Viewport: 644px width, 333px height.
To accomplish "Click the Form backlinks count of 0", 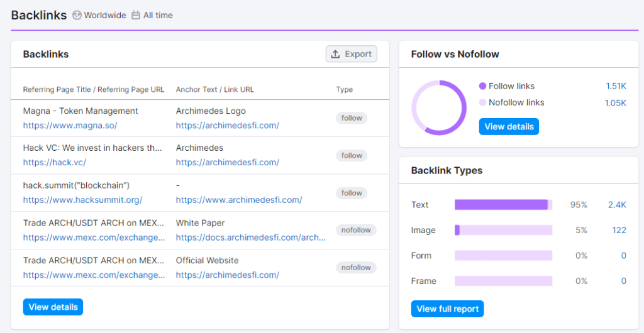I will [623, 256].
